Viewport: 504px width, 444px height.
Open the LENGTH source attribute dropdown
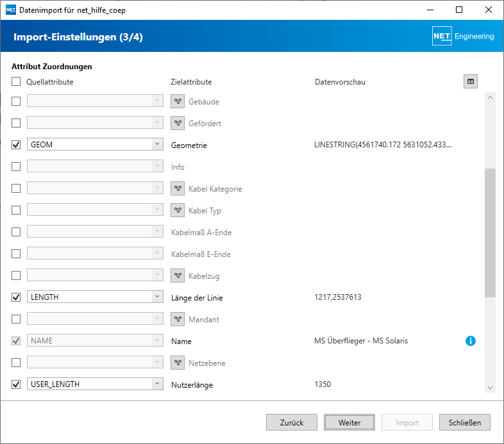[95, 297]
